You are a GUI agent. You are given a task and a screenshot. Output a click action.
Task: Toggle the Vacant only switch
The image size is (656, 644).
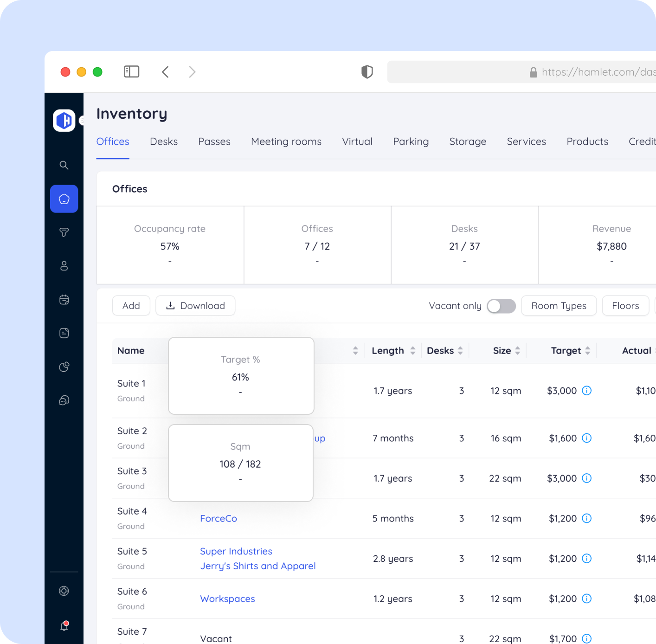[501, 306]
